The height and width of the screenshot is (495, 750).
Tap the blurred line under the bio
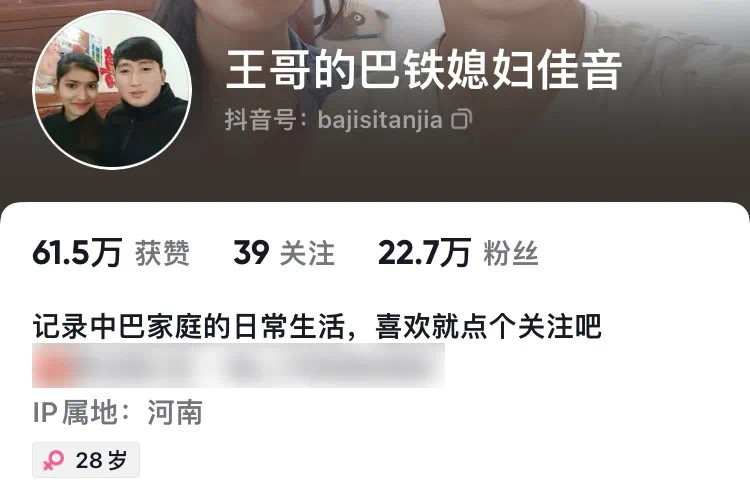pyautogui.click(x=238, y=365)
